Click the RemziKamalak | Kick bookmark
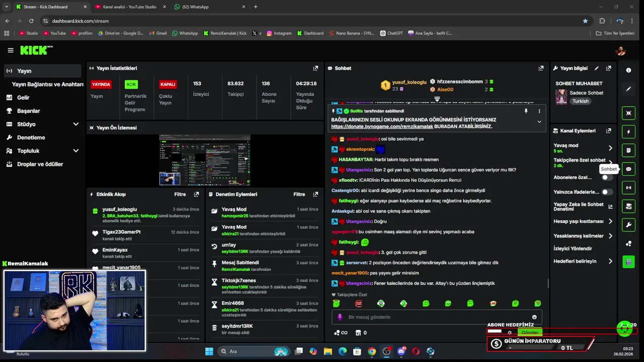The image size is (644, 362). [225, 33]
